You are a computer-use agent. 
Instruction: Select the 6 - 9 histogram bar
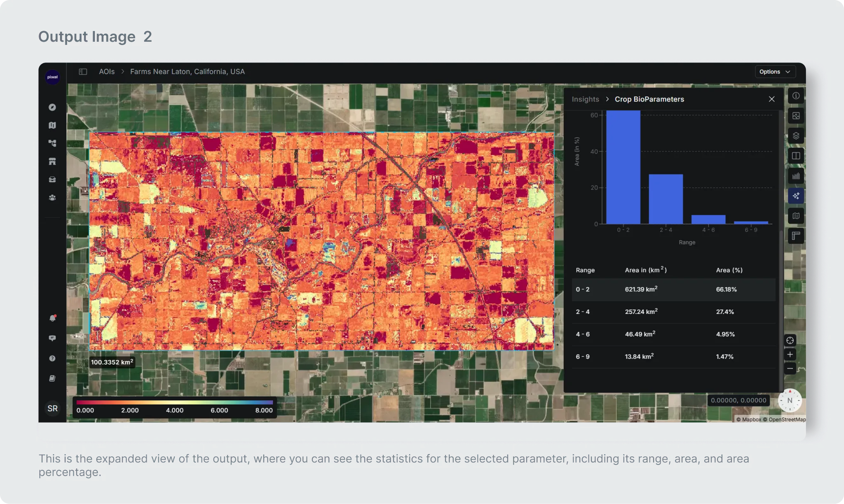[x=751, y=223]
